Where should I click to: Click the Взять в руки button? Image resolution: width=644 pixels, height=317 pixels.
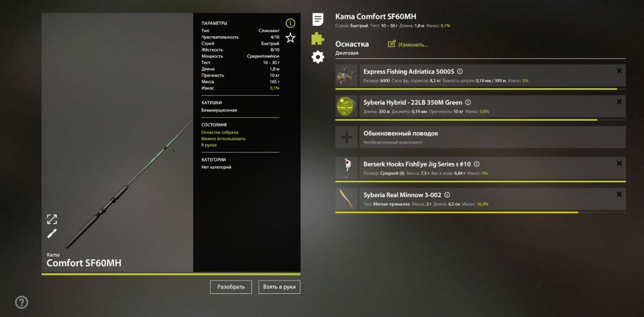point(279,287)
